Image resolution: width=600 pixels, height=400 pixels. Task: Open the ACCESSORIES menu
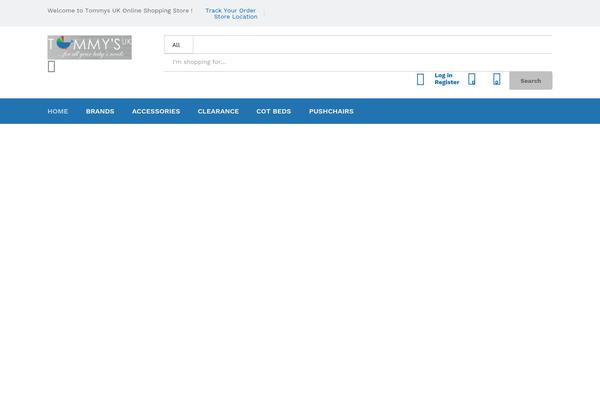[x=156, y=111]
